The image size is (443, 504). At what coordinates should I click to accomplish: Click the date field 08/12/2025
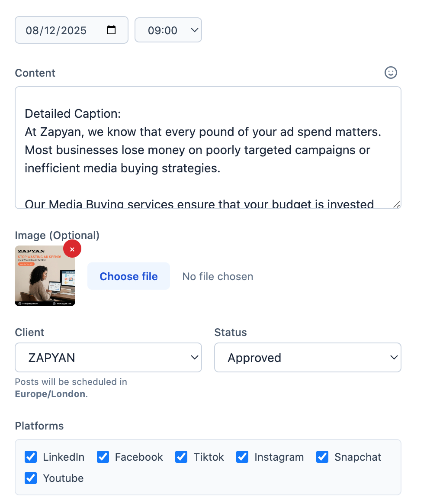tap(56, 30)
